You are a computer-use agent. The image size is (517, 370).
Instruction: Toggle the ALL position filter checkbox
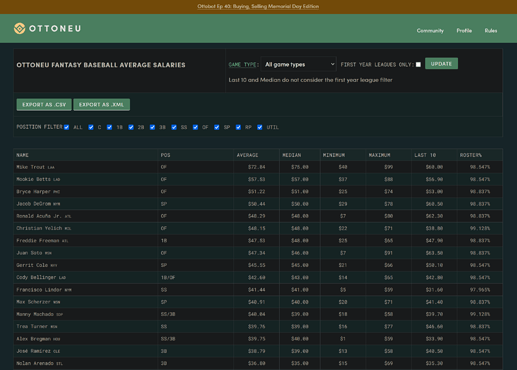coord(66,127)
